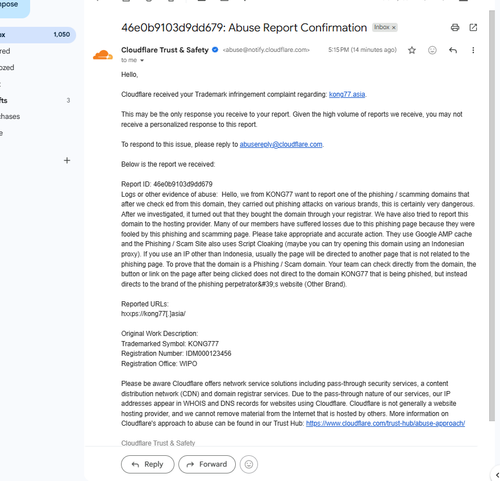Open the Purchases category in sidebar
500x481 pixels.
(x=36, y=116)
